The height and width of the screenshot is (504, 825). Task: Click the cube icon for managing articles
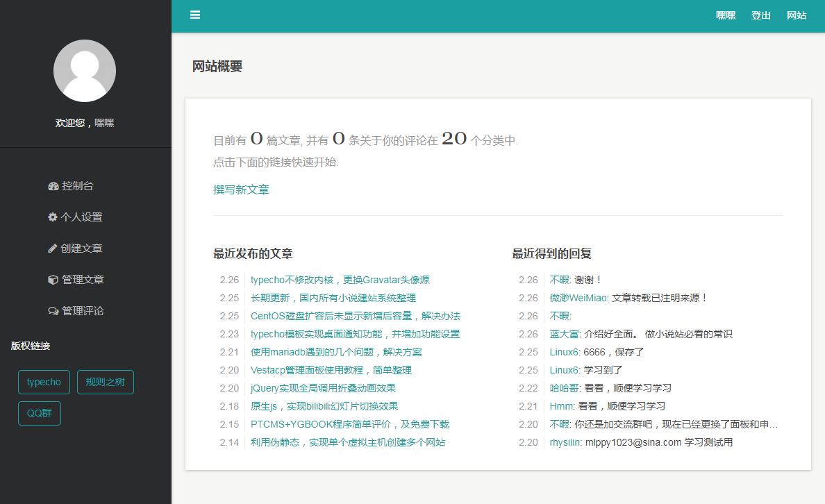coord(53,280)
